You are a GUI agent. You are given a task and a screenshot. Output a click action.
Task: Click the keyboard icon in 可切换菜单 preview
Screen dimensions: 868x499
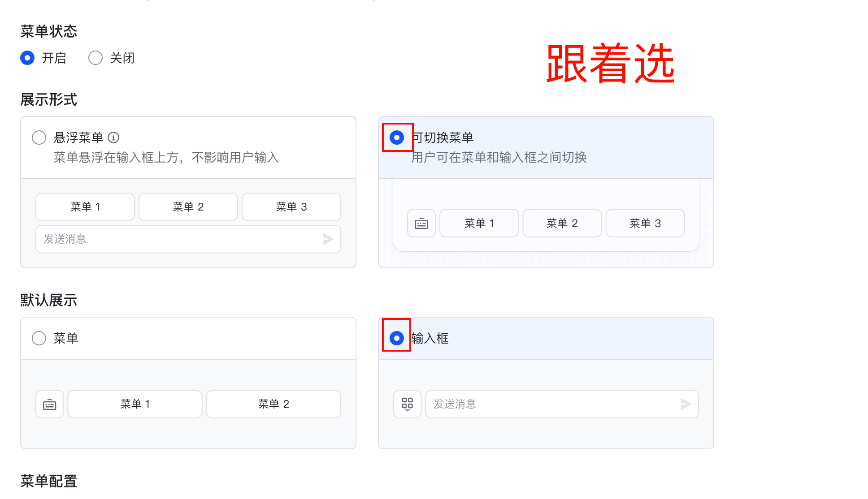pos(421,223)
